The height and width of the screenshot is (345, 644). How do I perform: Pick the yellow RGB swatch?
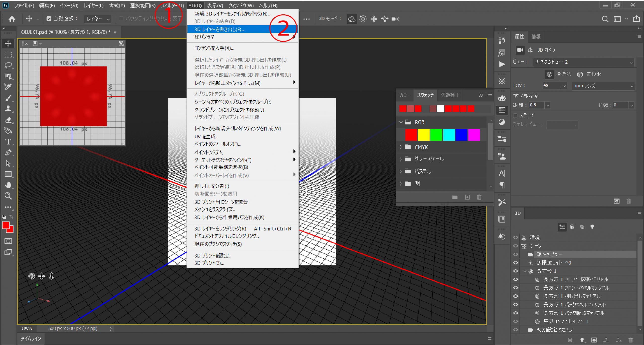[423, 135]
